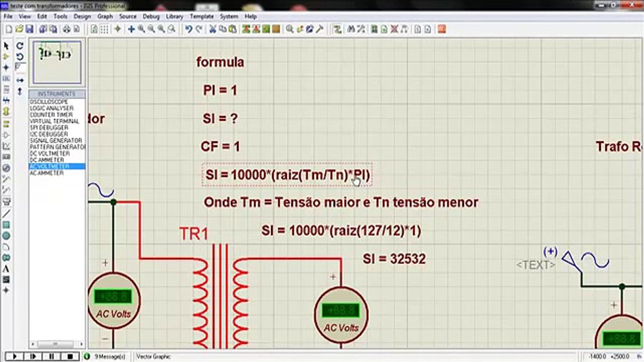Select the 2D box graphics tool
The height and width of the screenshot is (362, 644).
click(x=6, y=225)
